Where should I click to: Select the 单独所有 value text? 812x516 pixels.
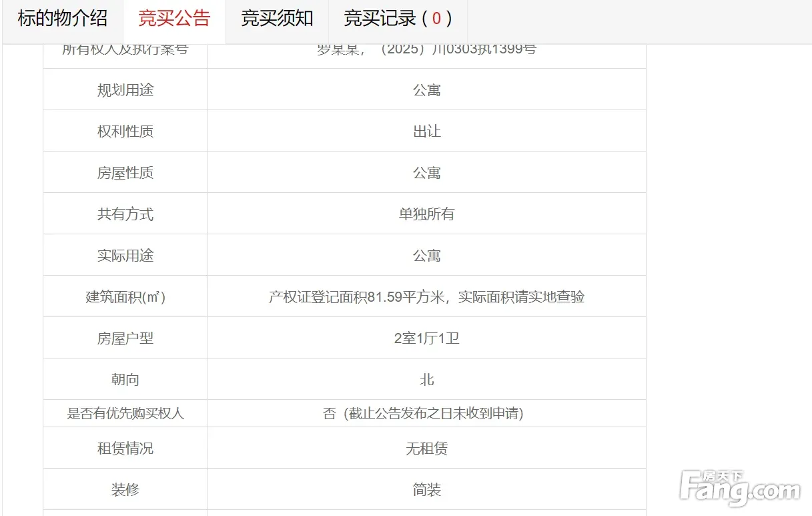pyautogui.click(x=426, y=214)
